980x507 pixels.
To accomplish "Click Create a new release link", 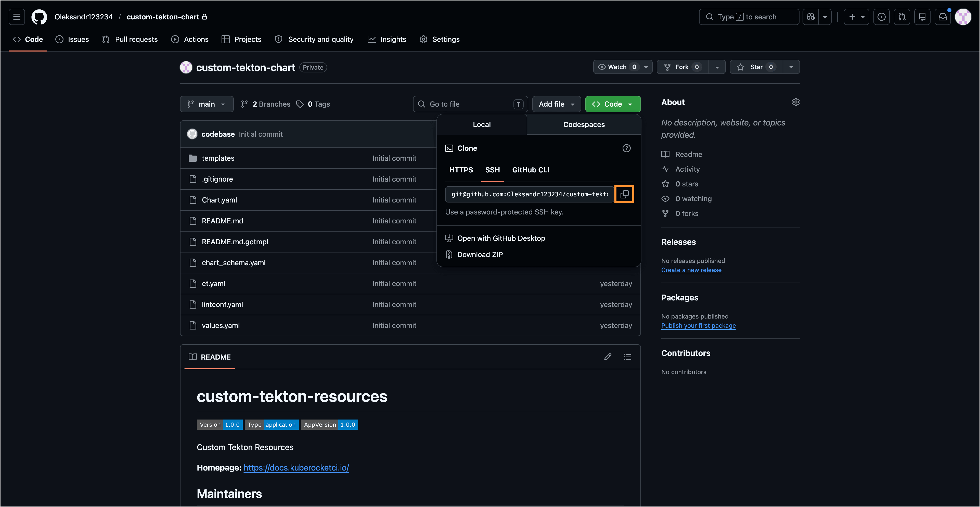I will [x=691, y=270].
